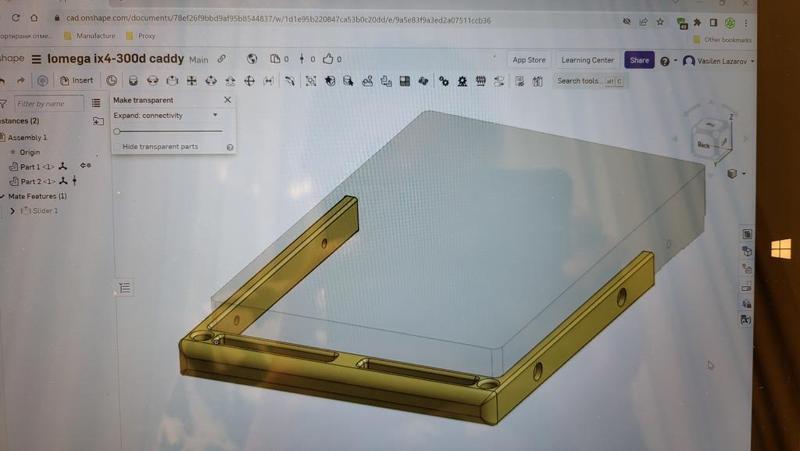Screen dimensions: 800x451
Task: Open the Chrome three-dot menu
Action: coord(746,23)
